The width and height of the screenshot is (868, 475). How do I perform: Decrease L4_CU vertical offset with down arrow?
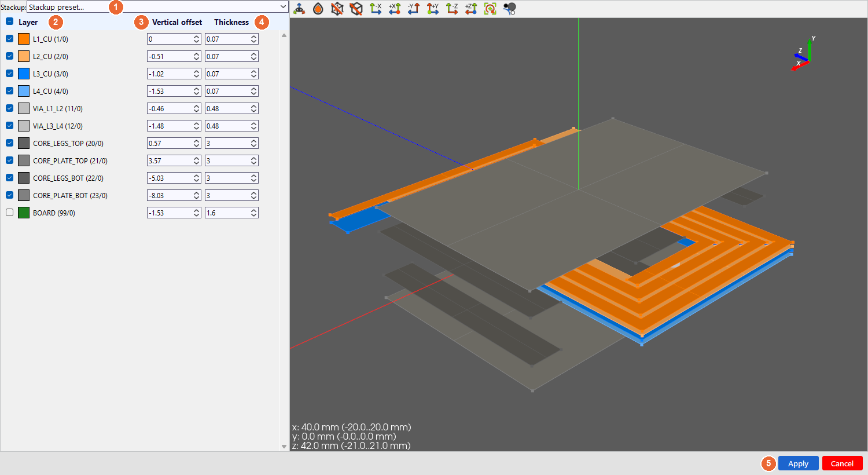[197, 93]
